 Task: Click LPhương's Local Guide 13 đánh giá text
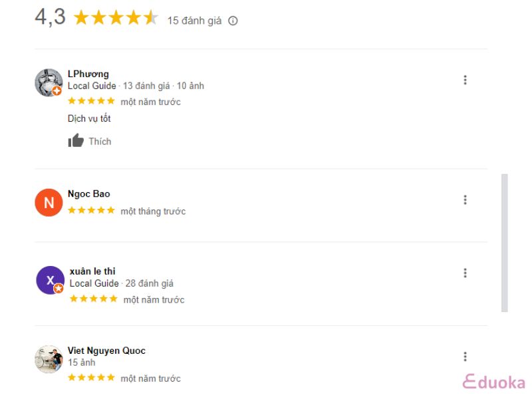point(119,86)
